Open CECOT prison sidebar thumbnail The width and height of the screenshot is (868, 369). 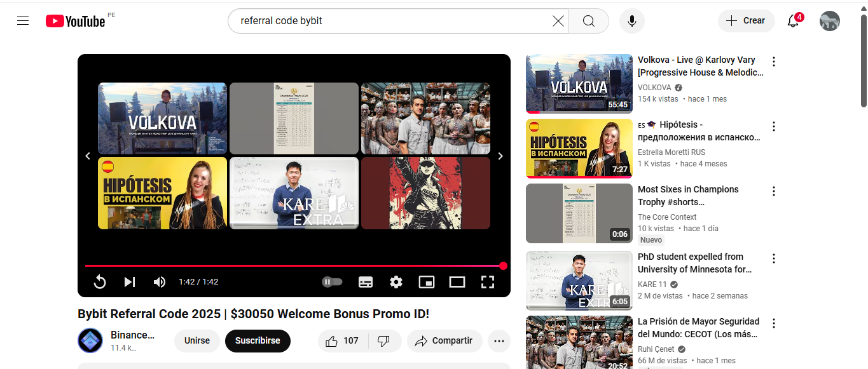(579, 342)
